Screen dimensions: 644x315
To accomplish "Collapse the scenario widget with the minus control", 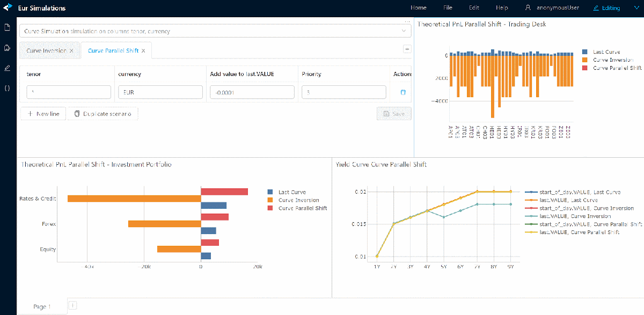I will pos(408,49).
